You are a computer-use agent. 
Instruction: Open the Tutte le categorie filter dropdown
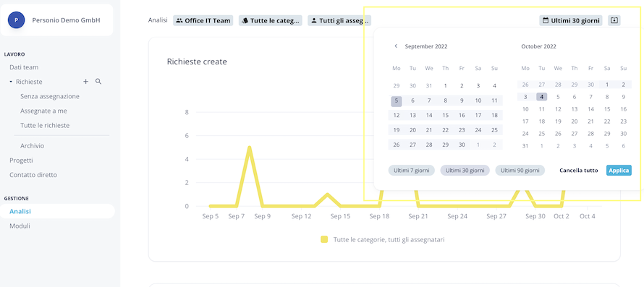(x=270, y=20)
